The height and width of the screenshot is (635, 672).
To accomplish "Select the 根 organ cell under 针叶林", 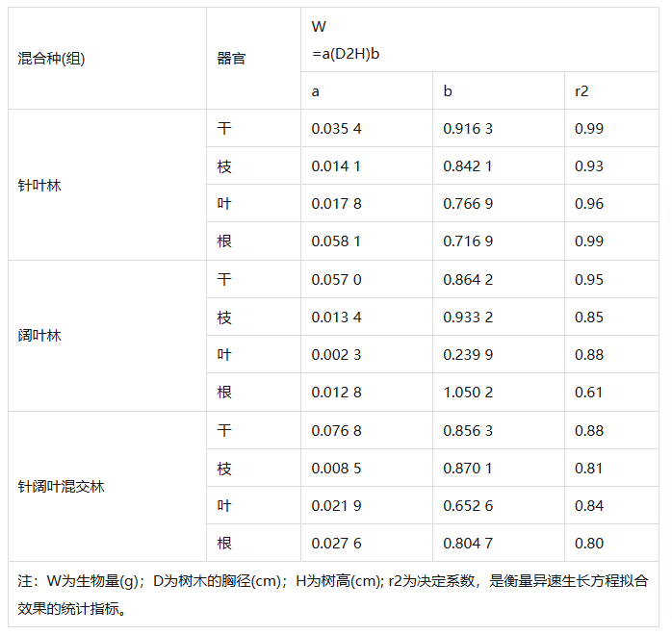I will (254, 241).
